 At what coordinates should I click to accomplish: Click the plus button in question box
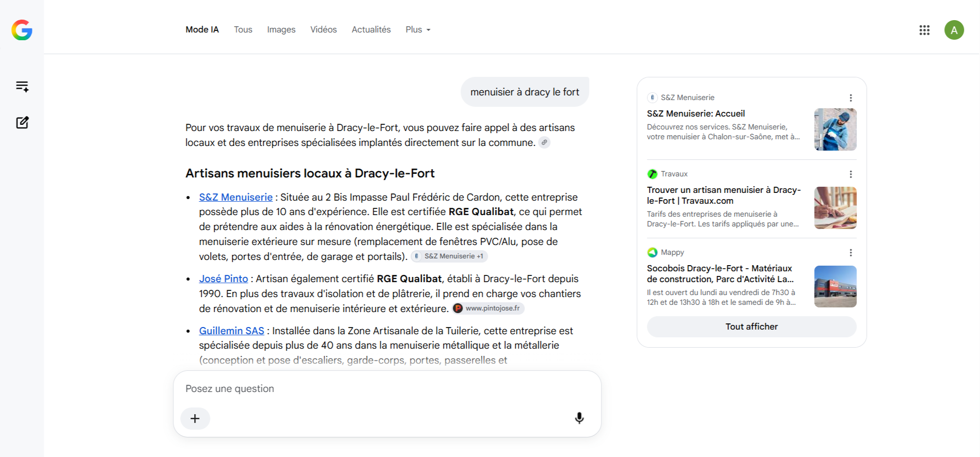(x=195, y=418)
